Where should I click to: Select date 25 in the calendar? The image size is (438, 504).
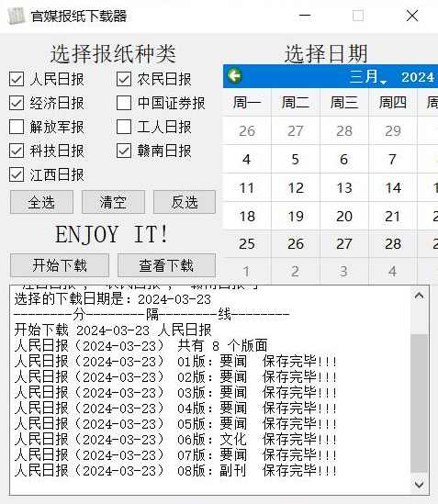tap(247, 243)
